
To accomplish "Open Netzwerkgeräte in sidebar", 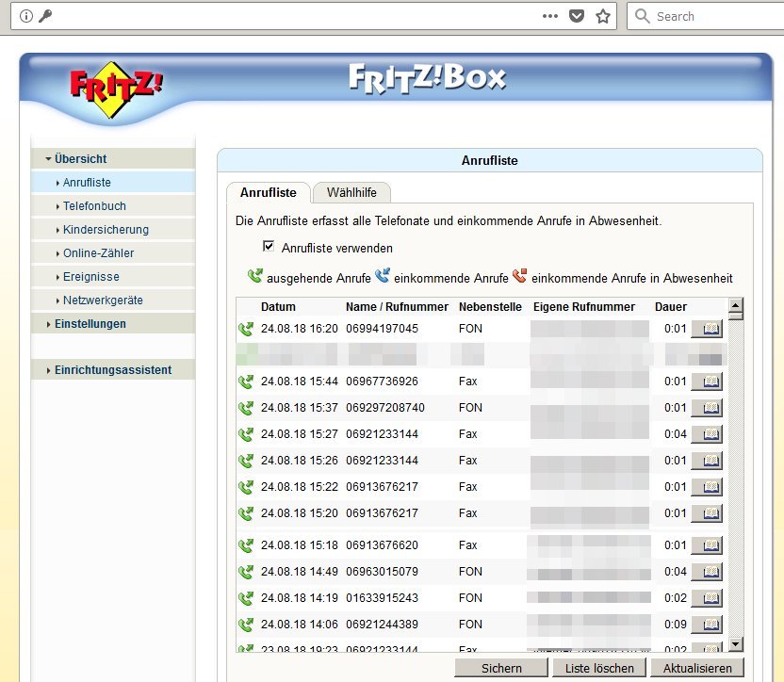I will click(x=113, y=300).
